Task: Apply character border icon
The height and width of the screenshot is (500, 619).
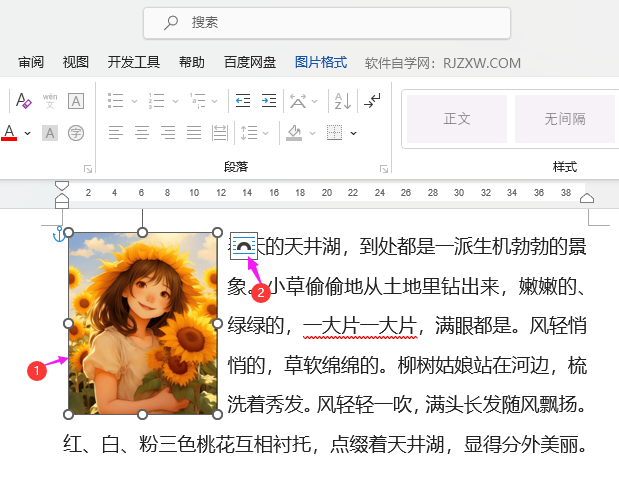Action: (x=76, y=101)
